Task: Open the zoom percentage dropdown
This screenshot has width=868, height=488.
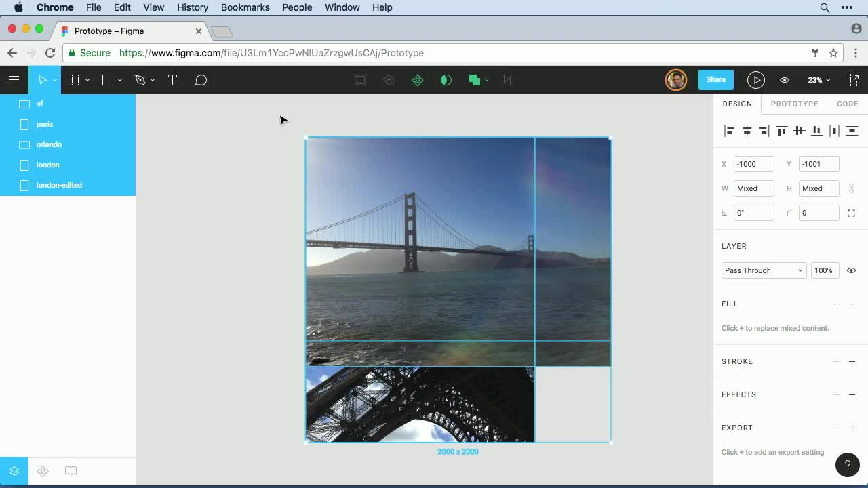Action: [818, 79]
